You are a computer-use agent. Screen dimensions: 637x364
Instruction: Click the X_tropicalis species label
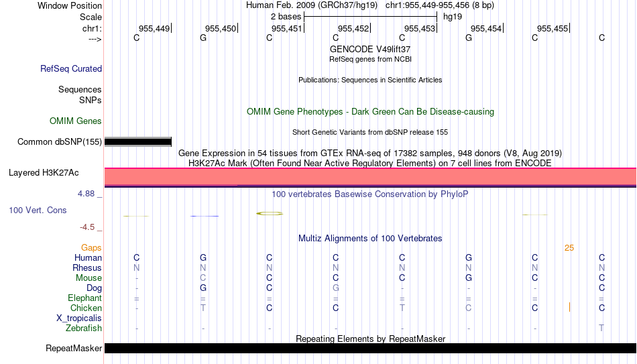point(79,318)
